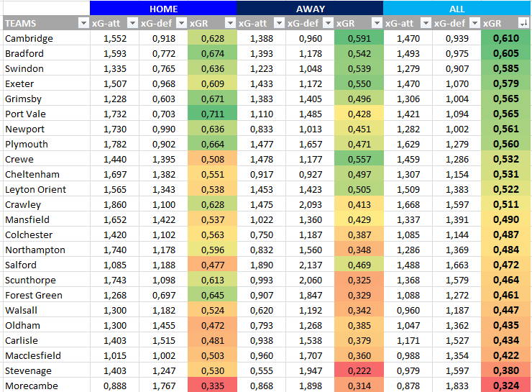This screenshot has height=392, width=532.
Task: Click Salford's away xG-def value 2,137
Action: click(x=310, y=265)
